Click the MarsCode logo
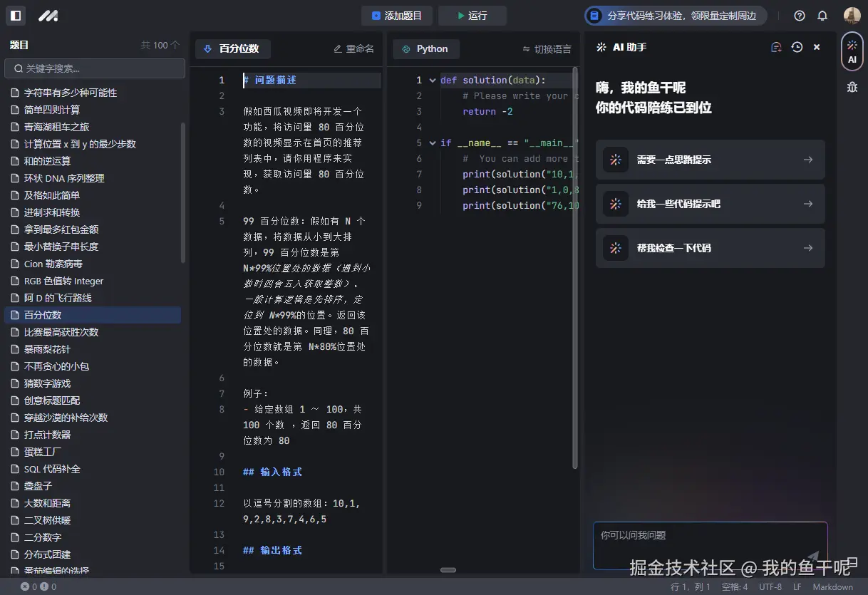Screen dimensions: 868x595 [x=47, y=16]
